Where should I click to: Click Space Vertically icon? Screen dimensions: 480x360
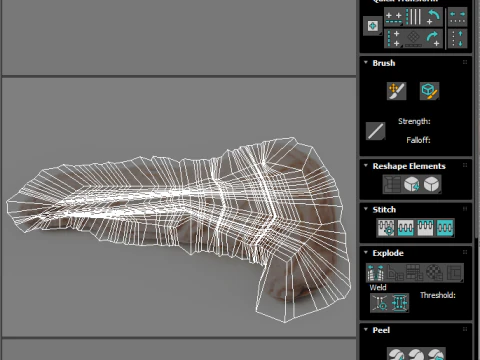coord(457,39)
